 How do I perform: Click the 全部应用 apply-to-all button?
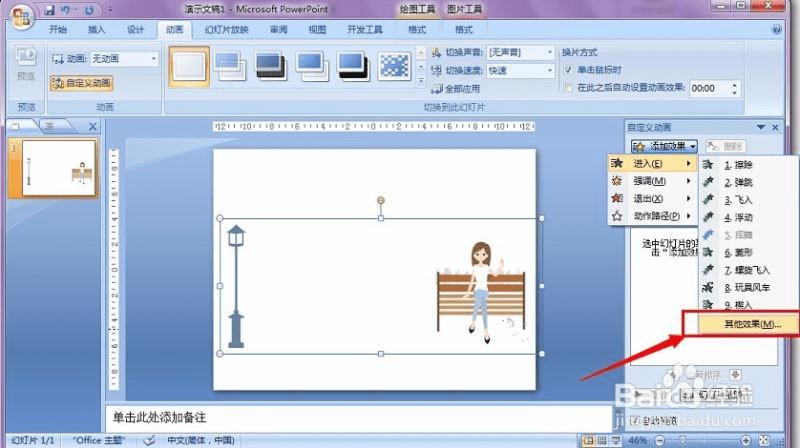pos(456,89)
